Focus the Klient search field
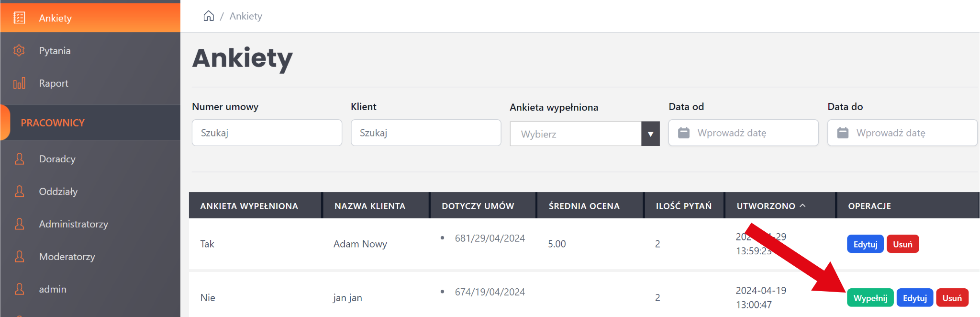The width and height of the screenshot is (980, 317). click(x=425, y=133)
